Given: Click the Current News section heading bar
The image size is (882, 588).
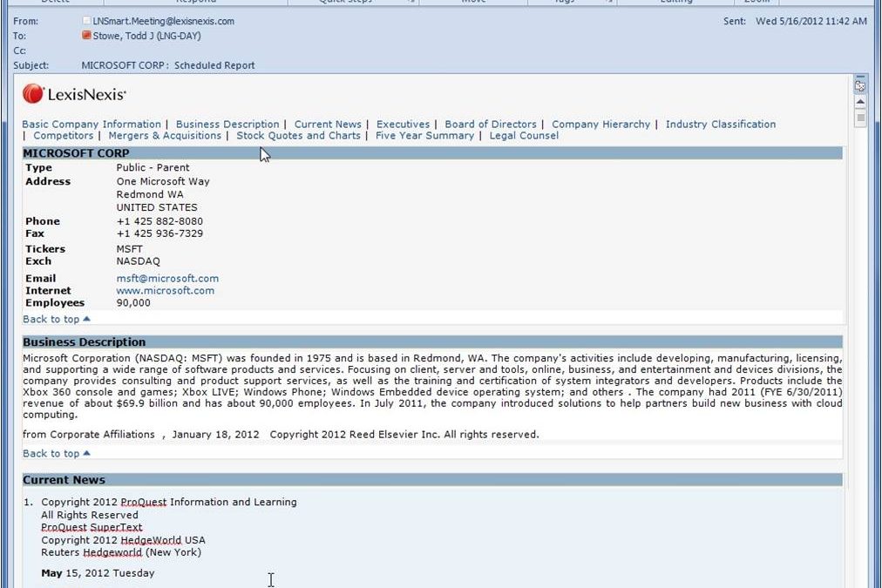Looking at the screenshot, I should point(432,479).
